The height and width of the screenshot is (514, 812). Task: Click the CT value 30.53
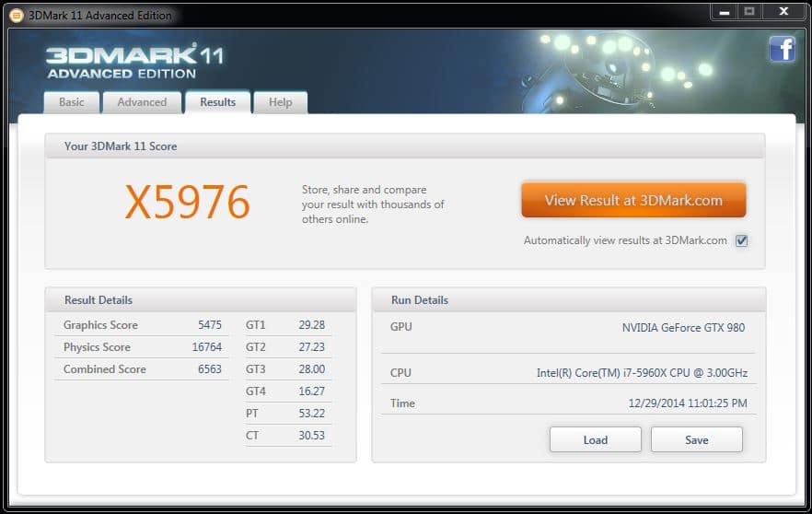[x=312, y=435]
